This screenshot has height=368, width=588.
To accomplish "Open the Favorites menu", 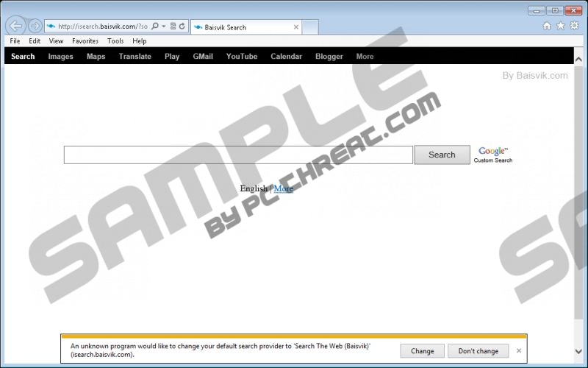I will [x=85, y=41].
